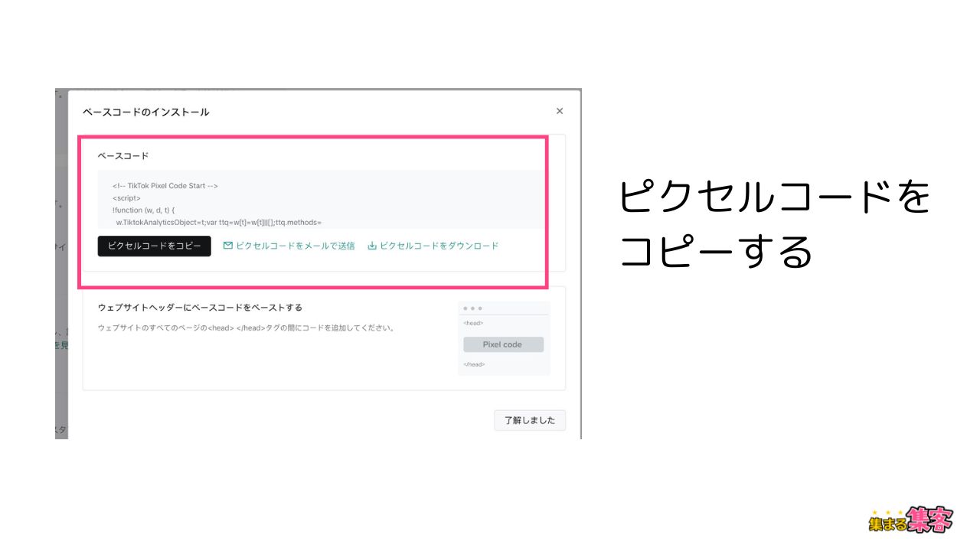Click the download icon beside ダウンロード

pyautogui.click(x=372, y=246)
